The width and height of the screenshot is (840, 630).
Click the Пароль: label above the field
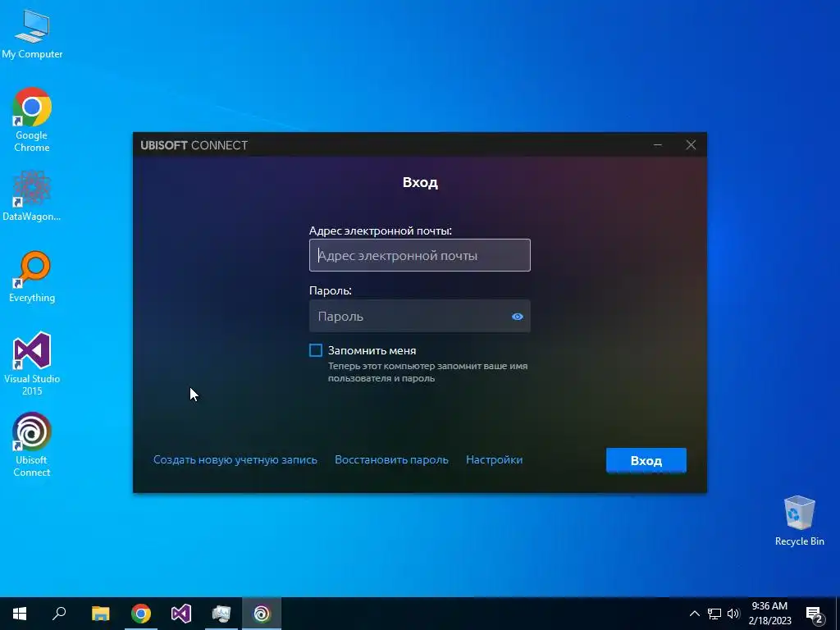click(331, 290)
